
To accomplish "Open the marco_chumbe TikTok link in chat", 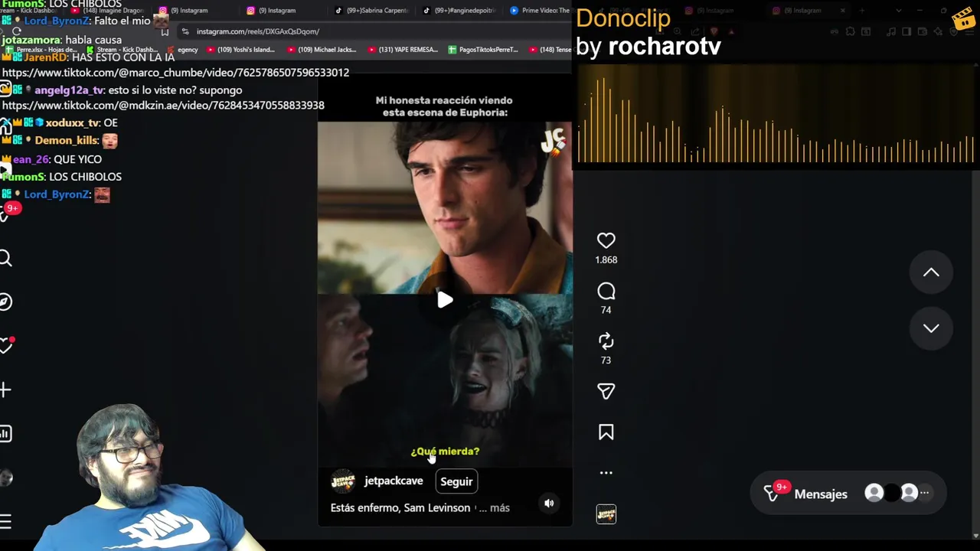I will tap(175, 73).
